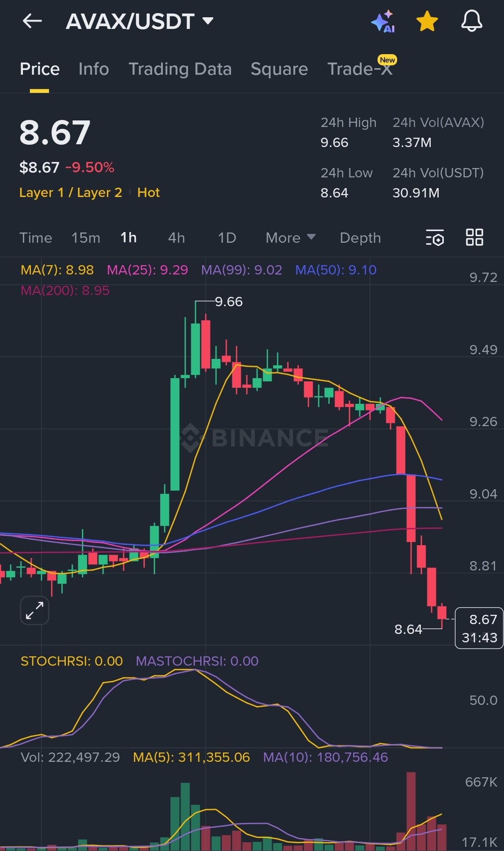Tap the 24h Vol(USDT) 30.91M value
This screenshot has height=851, width=504.
coord(416,193)
